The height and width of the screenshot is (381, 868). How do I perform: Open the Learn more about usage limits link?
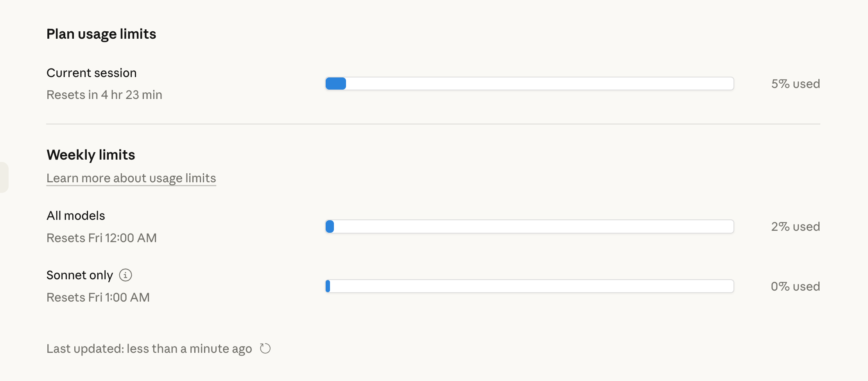[131, 178]
